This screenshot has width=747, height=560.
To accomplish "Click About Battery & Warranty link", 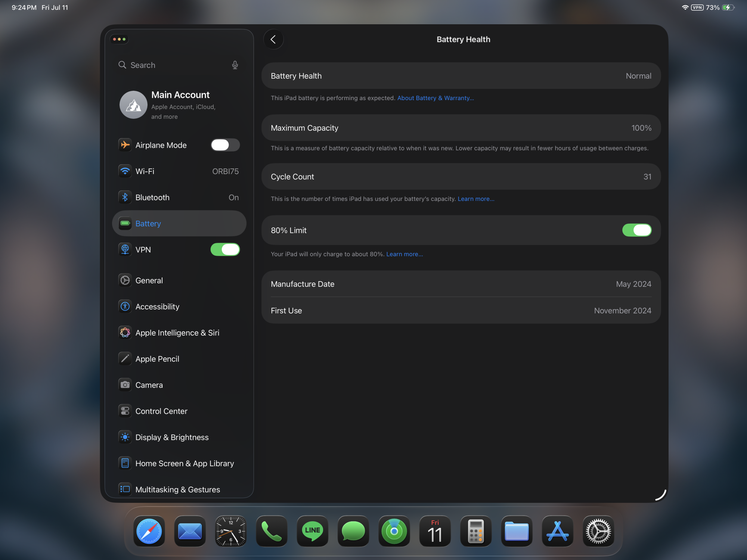I will tap(436, 98).
